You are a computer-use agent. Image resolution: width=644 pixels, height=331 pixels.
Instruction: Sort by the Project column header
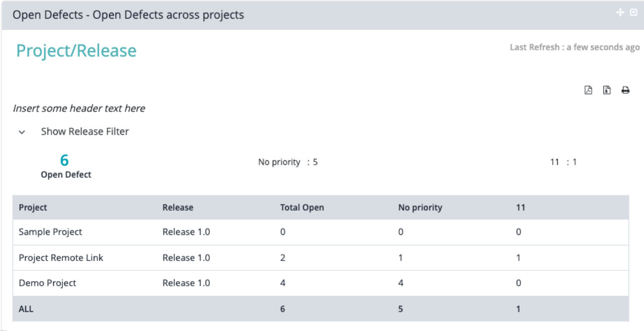point(33,207)
